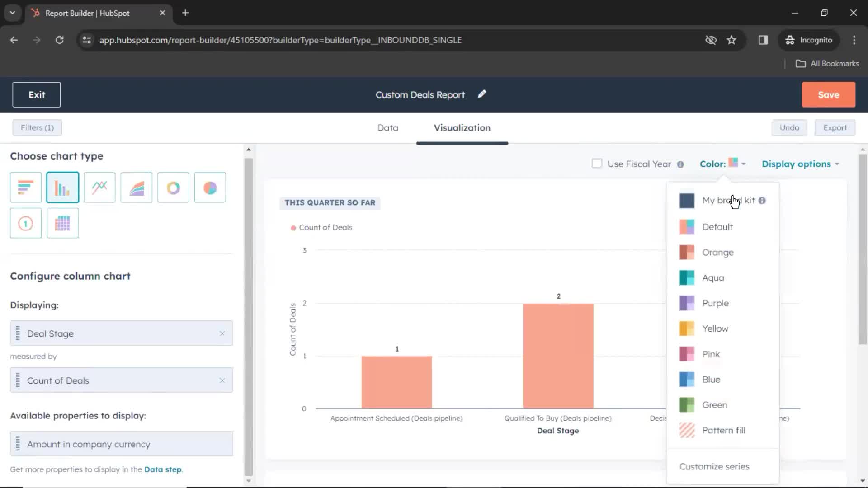Select Amount in company currency property
The image size is (868, 488).
(122, 444)
